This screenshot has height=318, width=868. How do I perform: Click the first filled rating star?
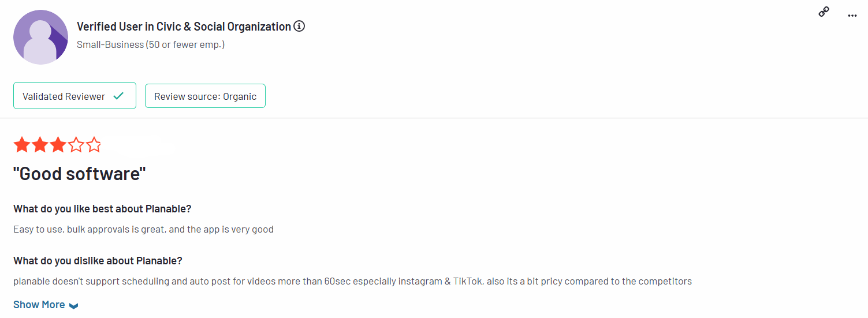(22, 145)
